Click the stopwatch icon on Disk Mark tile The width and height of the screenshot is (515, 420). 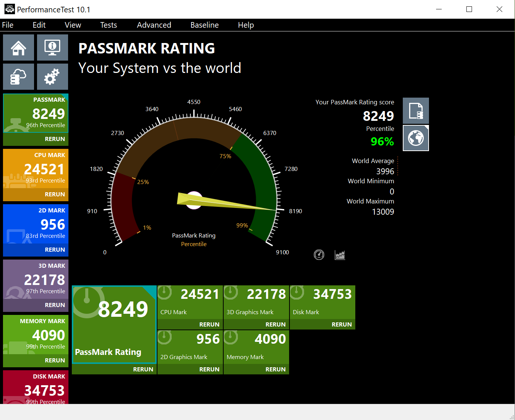tap(297, 292)
